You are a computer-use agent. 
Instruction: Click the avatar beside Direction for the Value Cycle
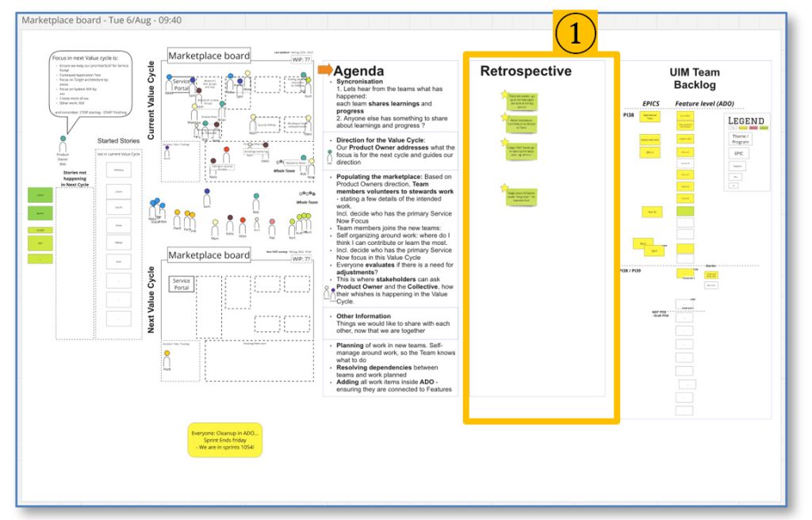coord(330,157)
